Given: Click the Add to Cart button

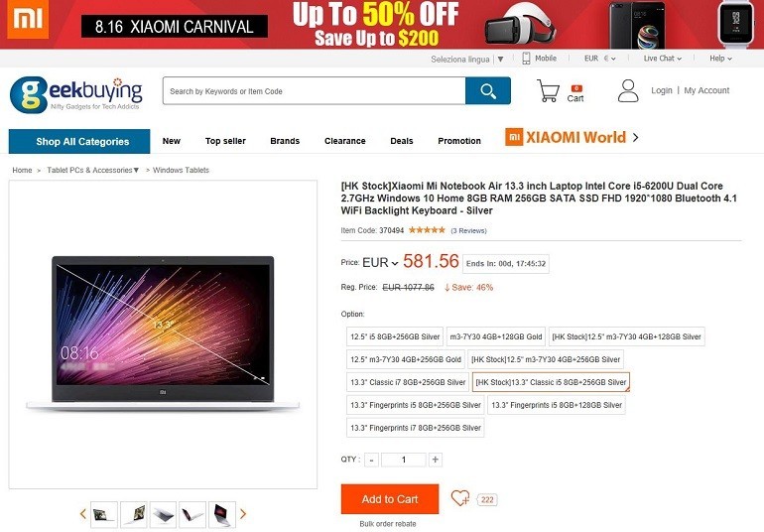Looking at the screenshot, I should (390, 499).
